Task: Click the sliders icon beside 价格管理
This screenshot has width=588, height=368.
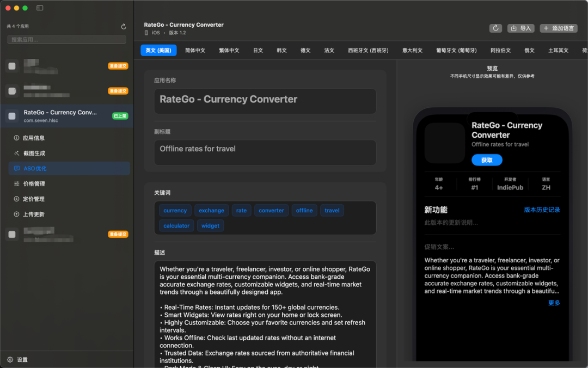Action: point(16,184)
